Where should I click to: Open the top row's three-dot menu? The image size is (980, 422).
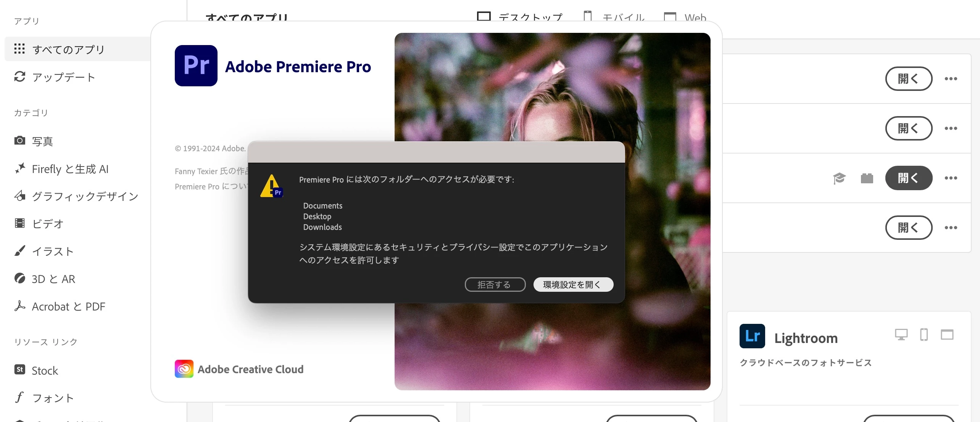click(951, 79)
